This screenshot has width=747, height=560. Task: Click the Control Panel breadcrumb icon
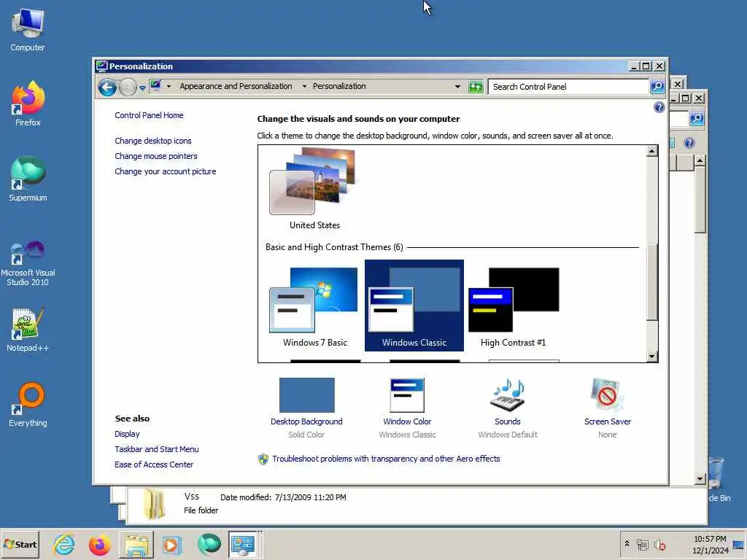click(156, 86)
